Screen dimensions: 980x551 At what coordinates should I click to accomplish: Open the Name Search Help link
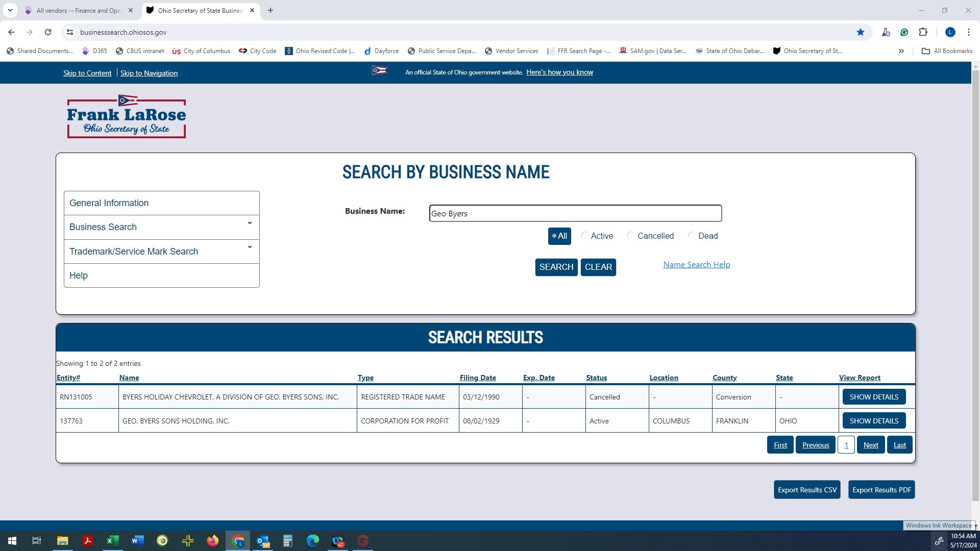tap(696, 264)
